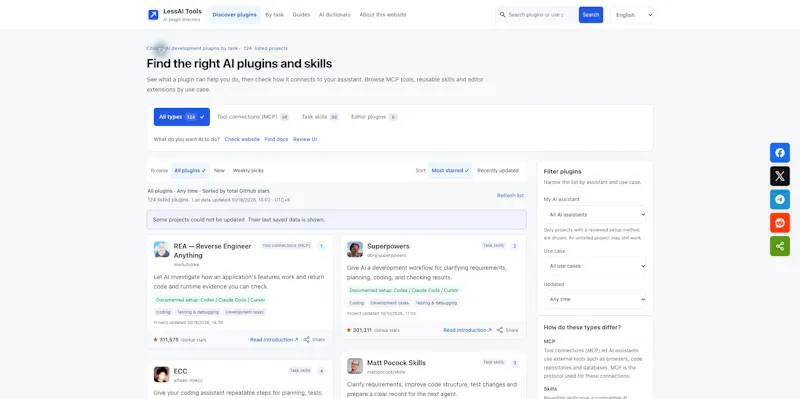This screenshot has width=800, height=399.
Task: Click the LessAI Tools site name
Action: tap(182, 11)
